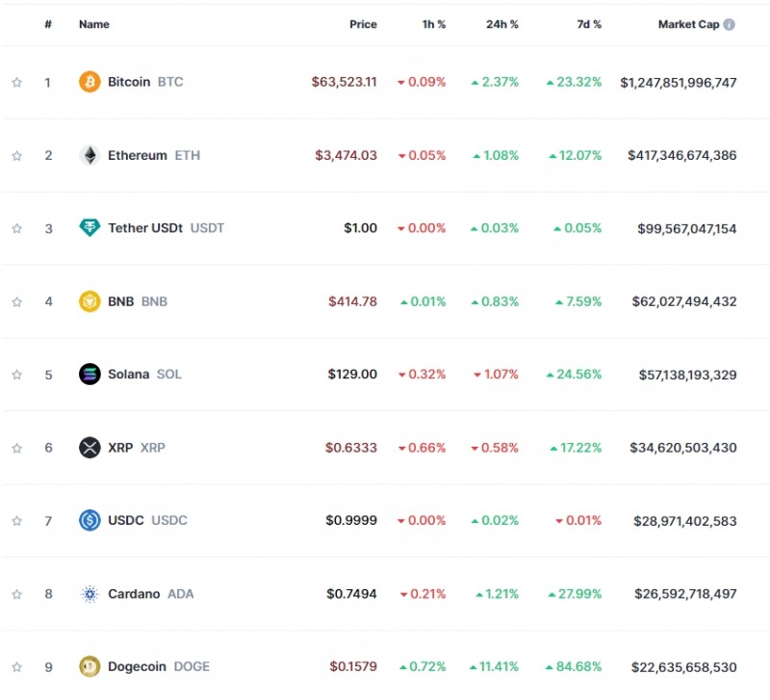Sort the table by Price column
Viewport: 770px width, 700px height.
[x=363, y=24]
